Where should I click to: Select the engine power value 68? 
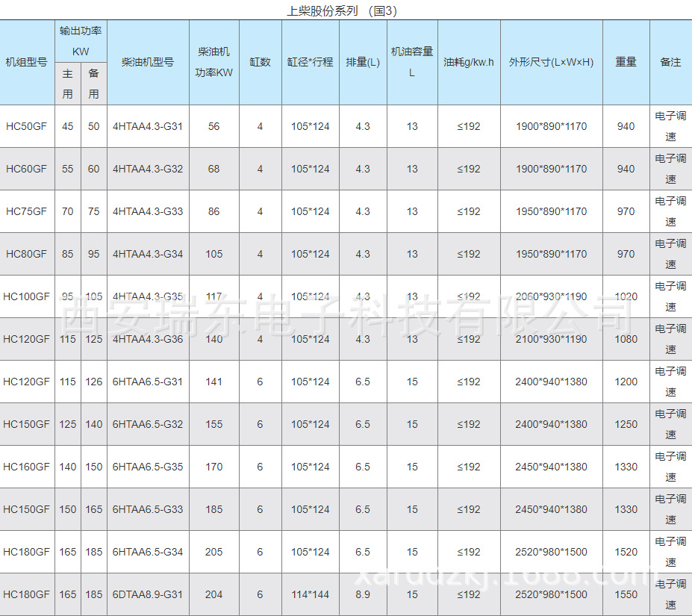tap(214, 169)
